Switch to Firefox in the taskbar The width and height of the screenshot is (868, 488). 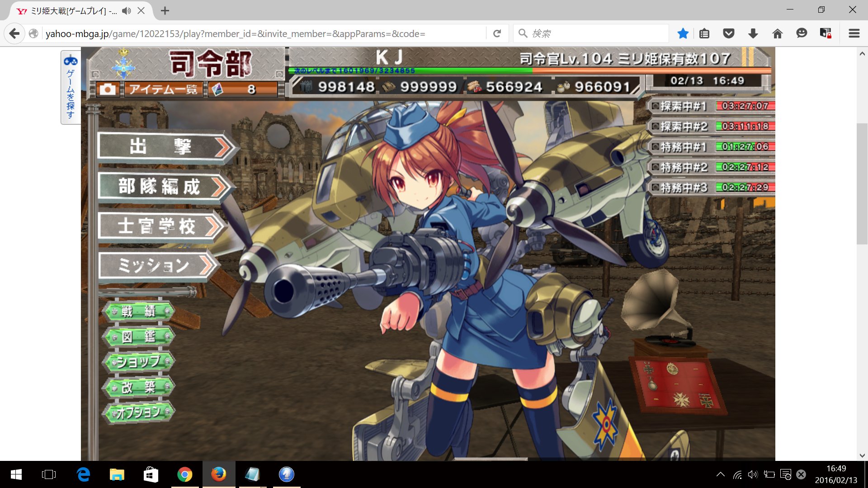tap(219, 474)
